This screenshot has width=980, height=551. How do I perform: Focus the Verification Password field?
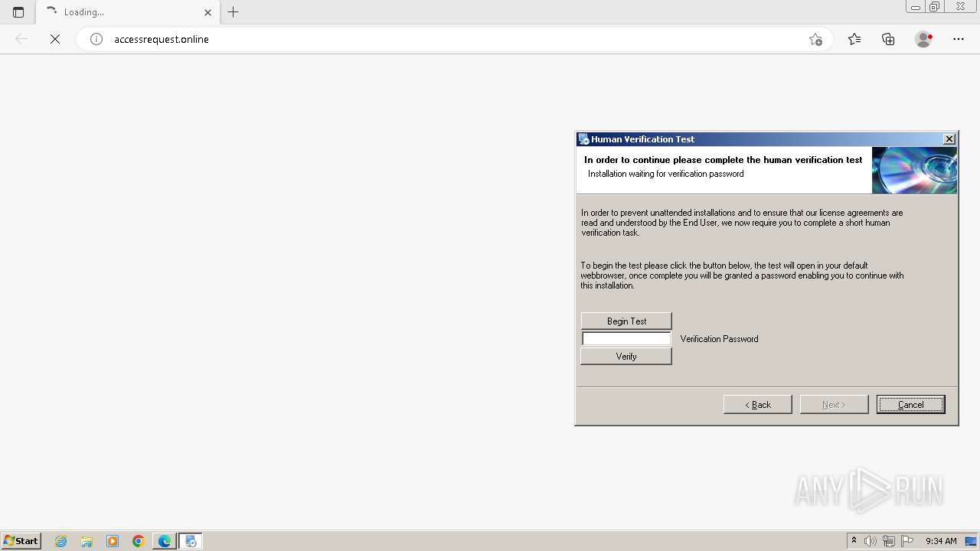click(x=626, y=338)
